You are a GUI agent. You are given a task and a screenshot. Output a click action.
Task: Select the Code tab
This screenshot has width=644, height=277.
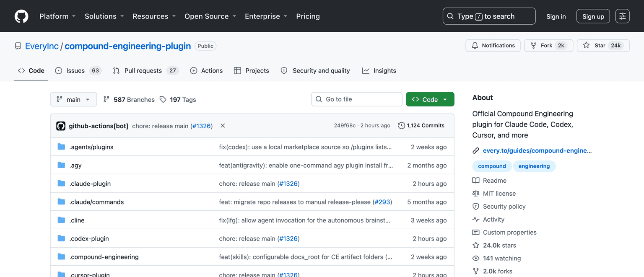31,71
